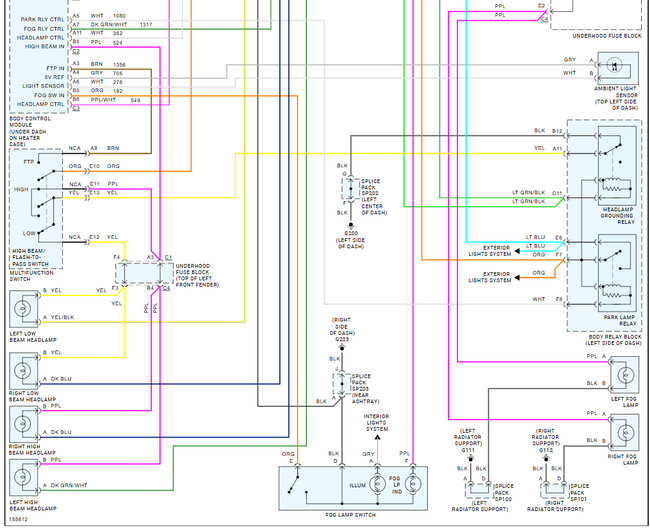Click the LIGHT SENSOR pin label

click(44, 86)
